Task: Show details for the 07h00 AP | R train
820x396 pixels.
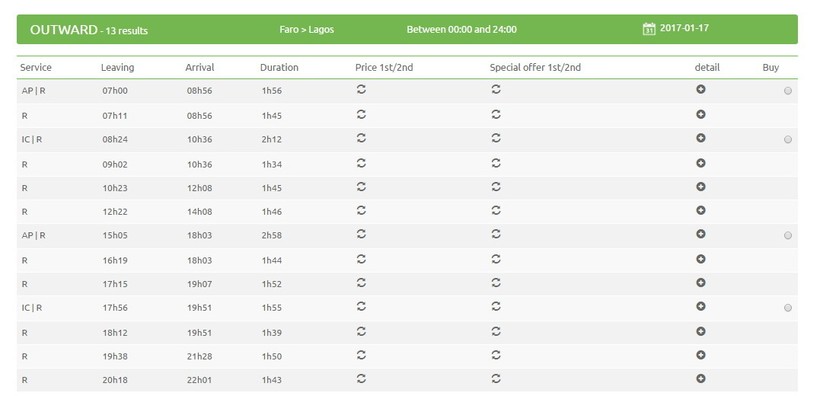Action: click(x=701, y=89)
